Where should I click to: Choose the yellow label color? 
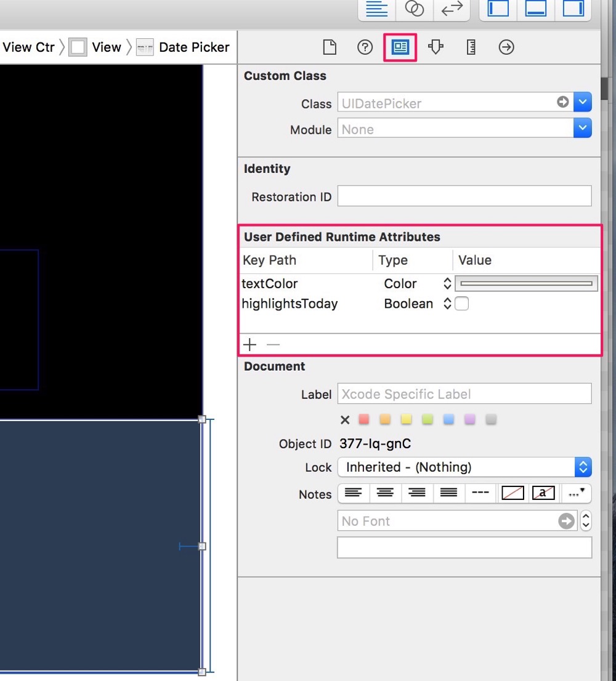406,419
